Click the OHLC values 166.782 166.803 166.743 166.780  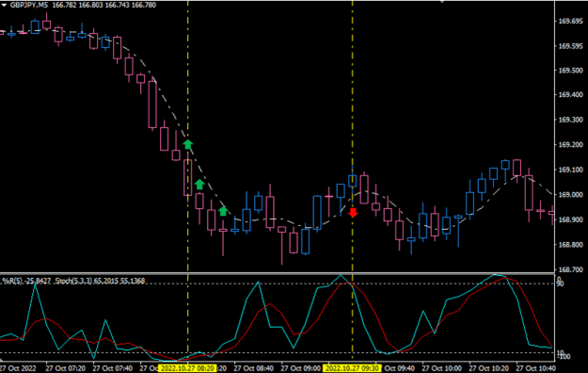pos(103,6)
